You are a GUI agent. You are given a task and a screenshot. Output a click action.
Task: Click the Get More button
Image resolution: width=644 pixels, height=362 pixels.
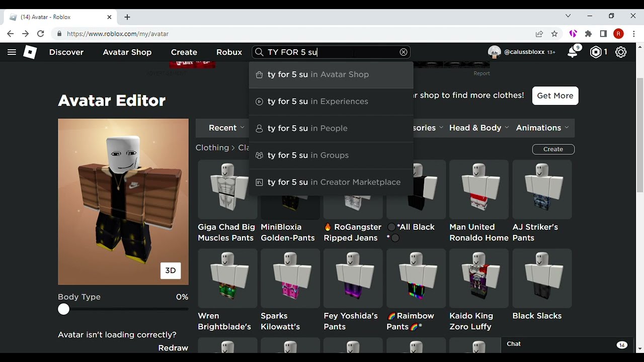click(555, 96)
